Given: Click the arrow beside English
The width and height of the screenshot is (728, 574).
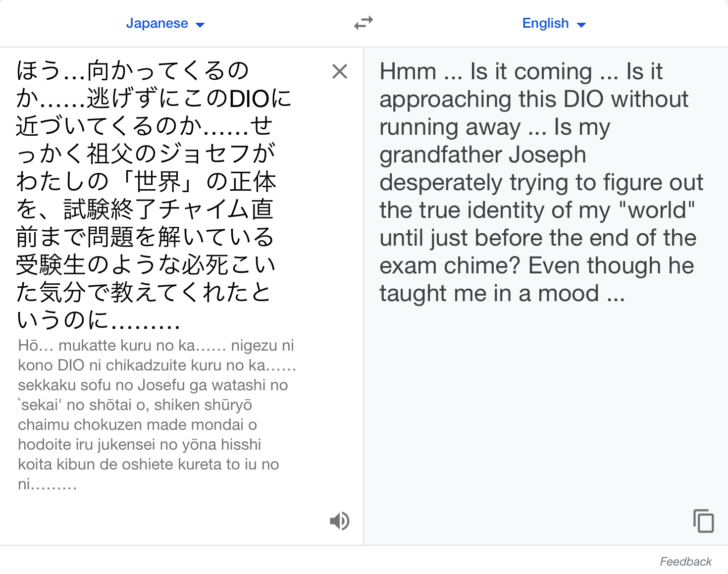Looking at the screenshot, I should click(581, 25).
